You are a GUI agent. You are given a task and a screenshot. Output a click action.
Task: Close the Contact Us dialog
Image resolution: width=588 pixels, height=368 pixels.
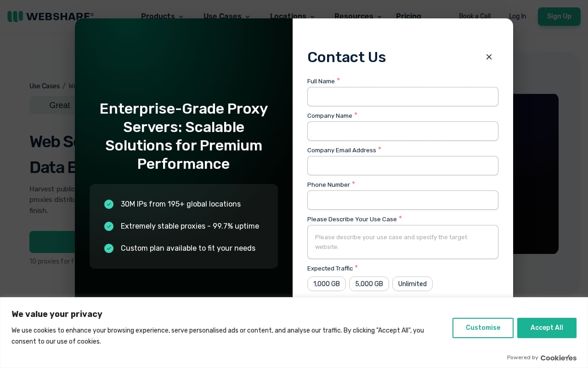tap(489, 57)
